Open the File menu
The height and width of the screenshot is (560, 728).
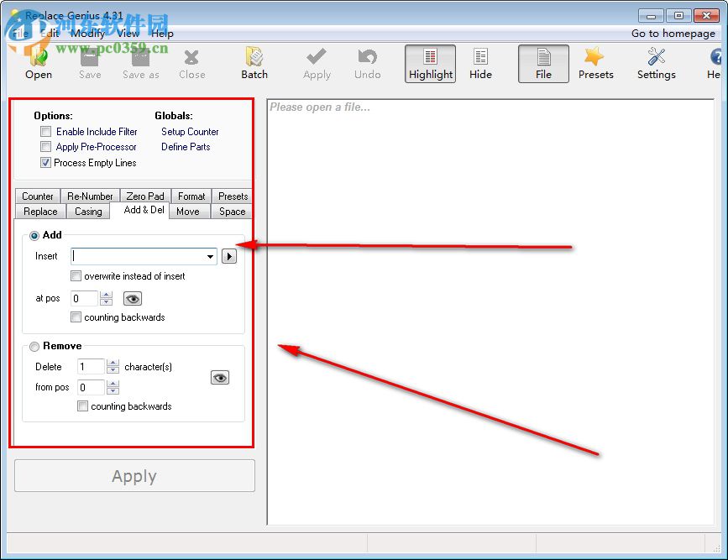(20, 34)
